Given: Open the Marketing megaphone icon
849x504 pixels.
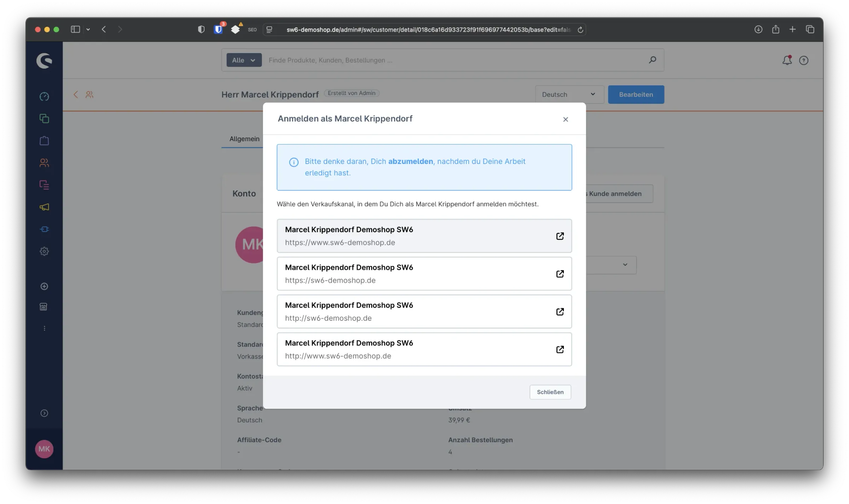Looking at the screenshot, I should 44,207.
